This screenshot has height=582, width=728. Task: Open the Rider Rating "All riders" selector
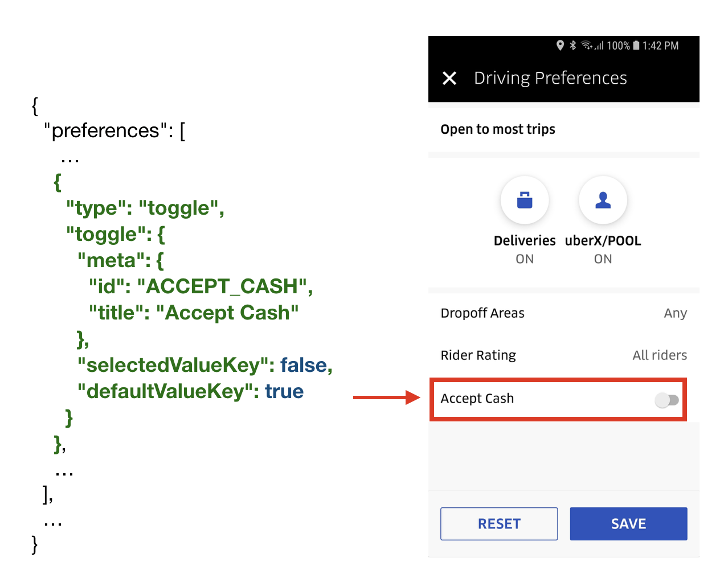659,355
